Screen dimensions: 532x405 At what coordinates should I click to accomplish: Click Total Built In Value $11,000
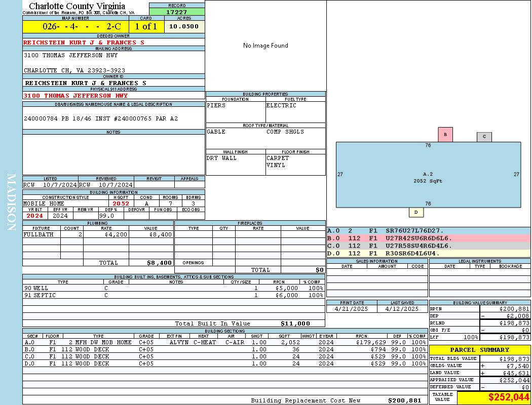tap(295, 323)
